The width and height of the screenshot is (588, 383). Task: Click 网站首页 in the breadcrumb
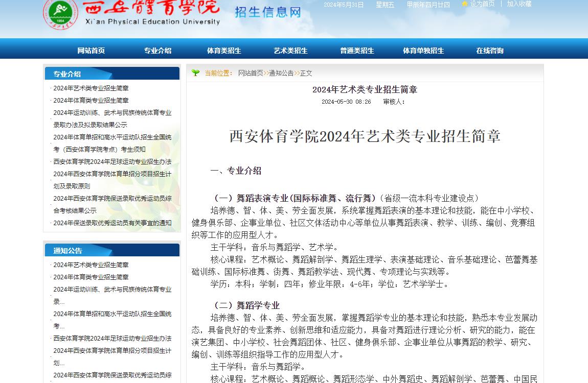point(251,73)
